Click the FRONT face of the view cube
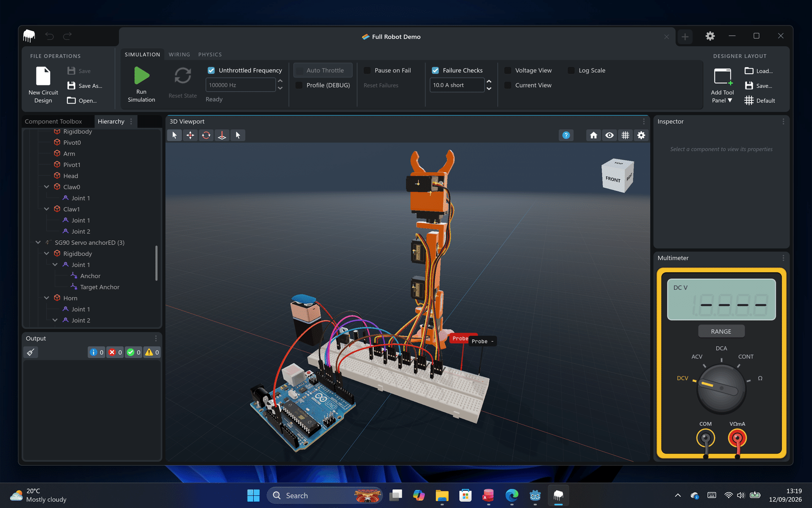The image size is (812, 508). 613,179
